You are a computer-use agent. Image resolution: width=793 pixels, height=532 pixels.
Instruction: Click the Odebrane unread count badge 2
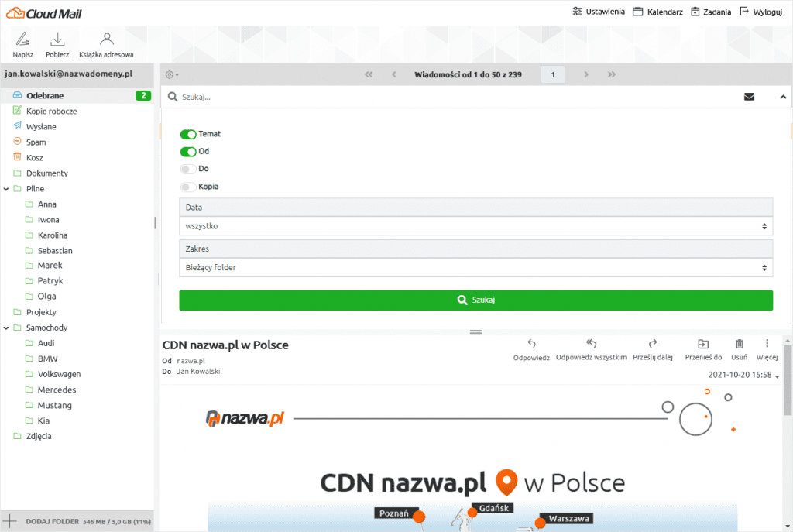(x=143, y=95)
